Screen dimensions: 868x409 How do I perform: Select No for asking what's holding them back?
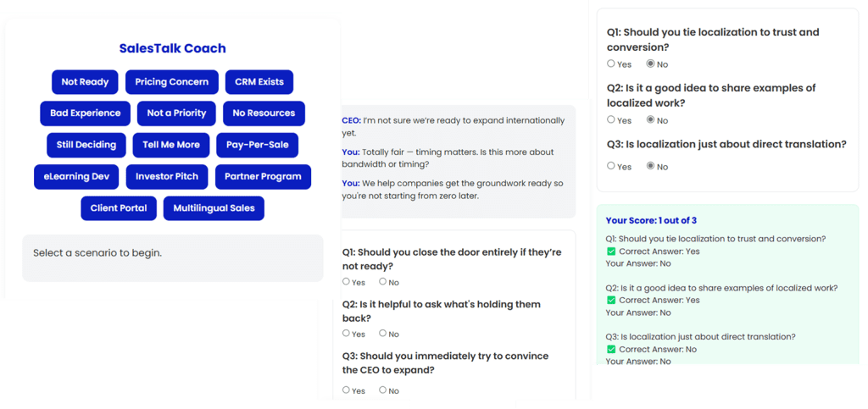(383, 334)
